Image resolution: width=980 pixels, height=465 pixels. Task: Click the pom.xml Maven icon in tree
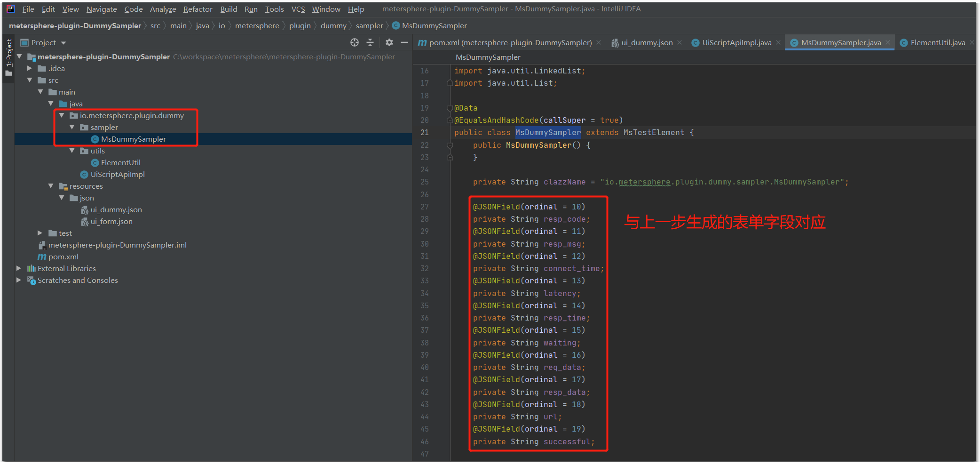42,257
